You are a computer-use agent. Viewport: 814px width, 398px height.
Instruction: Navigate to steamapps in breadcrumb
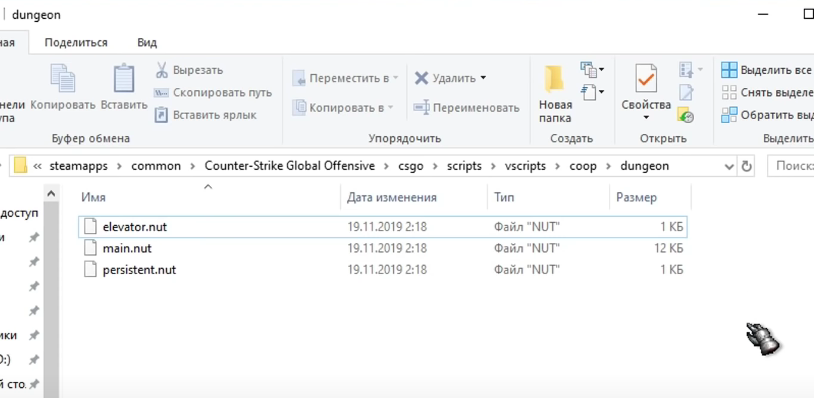click(x=78, y=166)
